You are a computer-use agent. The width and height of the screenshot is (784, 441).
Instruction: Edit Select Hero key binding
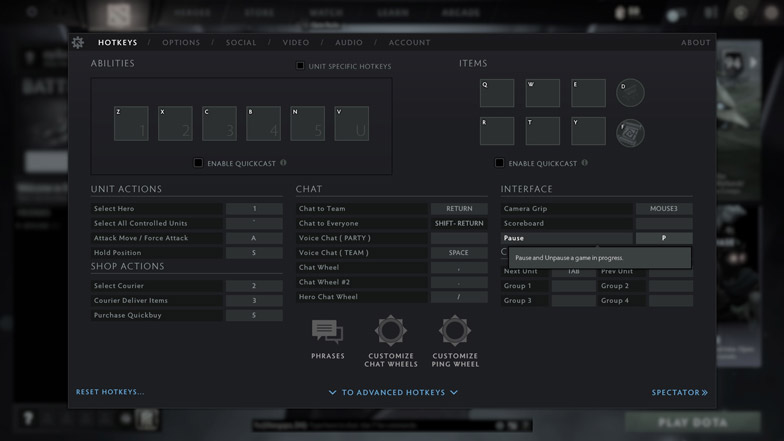click(254, 208)
